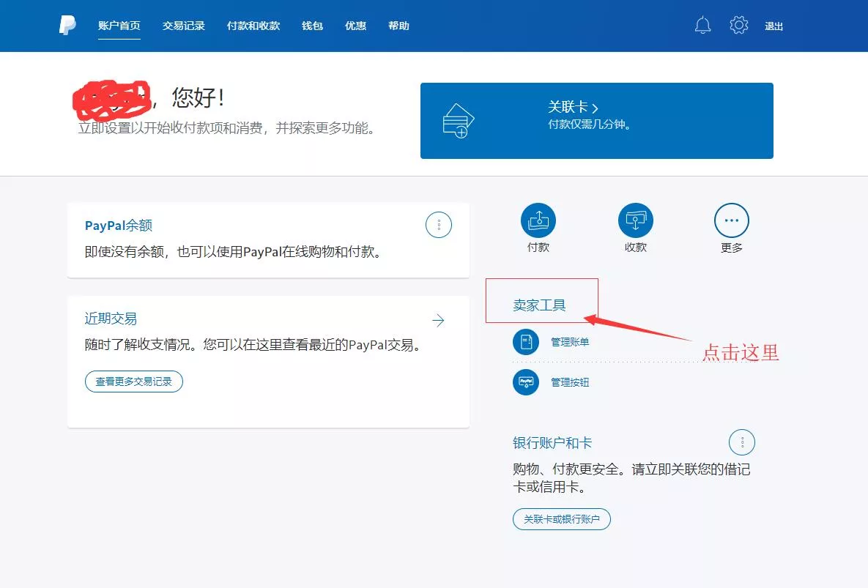Open 优惠 menu item
The width and height of the screenshot is (868, 588).
[355, 26]
